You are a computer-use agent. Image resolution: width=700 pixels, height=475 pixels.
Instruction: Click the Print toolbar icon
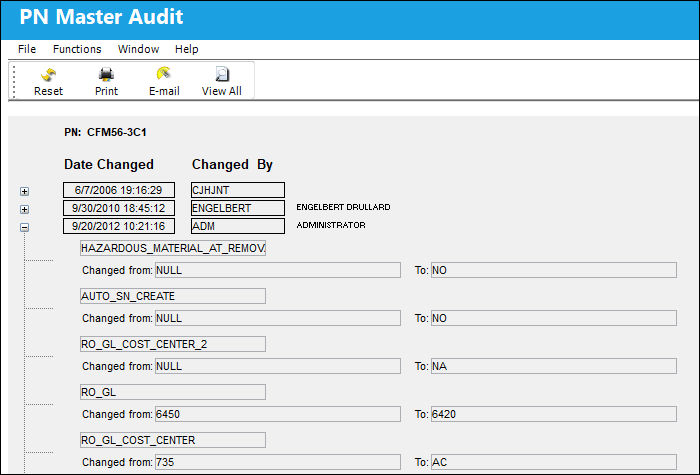[106, 75]
